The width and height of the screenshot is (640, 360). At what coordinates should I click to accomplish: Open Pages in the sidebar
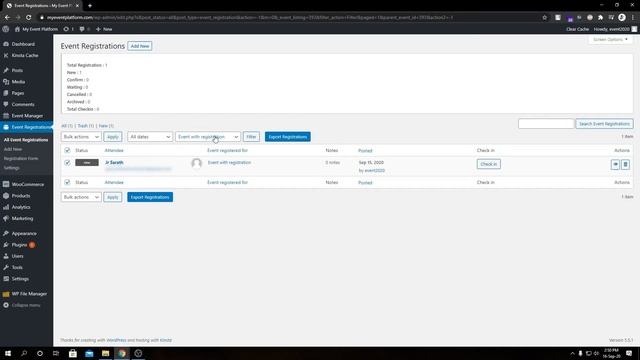(18, 93)
